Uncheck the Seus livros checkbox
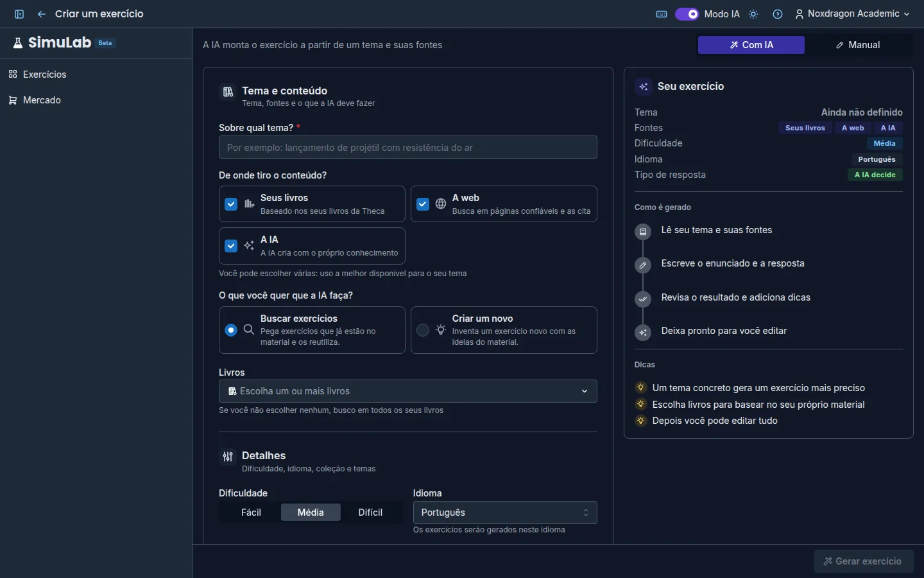The width and height of the screenshot is (924, 578). [231, 204]
